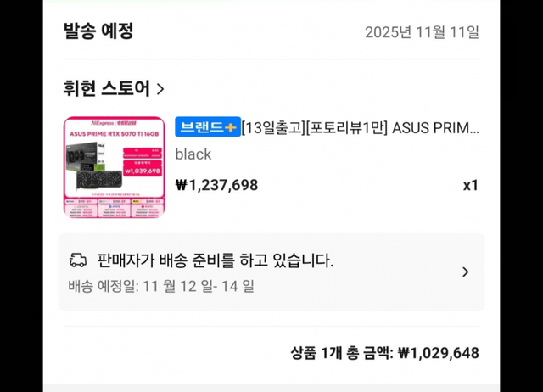Click the x1 quantity indicator
Viewport: 543px width, 392px height.
(x=470, y=185)
